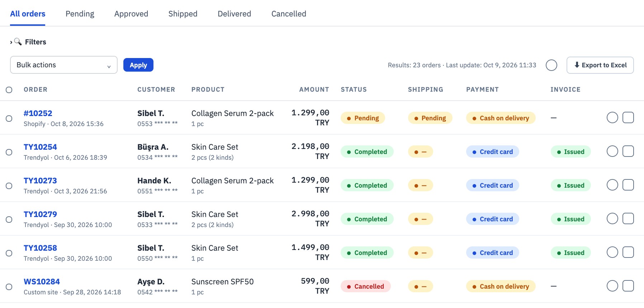Click the round action icon in order WS10284's row
Image resolution: width=644 pixels, height=308 pixels.
click(x=612, y=286)
